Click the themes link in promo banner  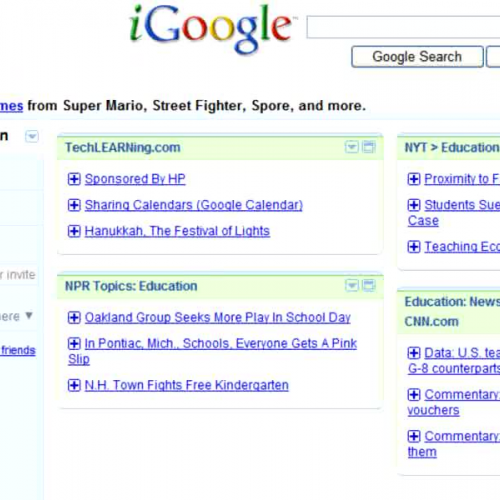pyautogui.click(x=11, y=106)
